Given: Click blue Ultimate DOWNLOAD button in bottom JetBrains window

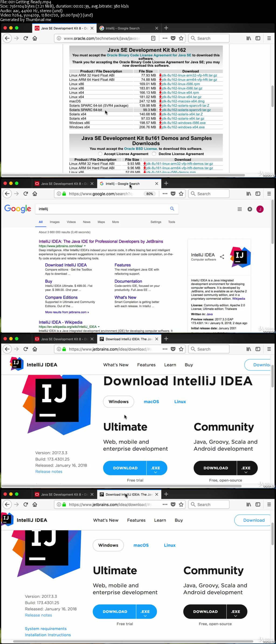Looking at the screenshot, I should (115, 611).
